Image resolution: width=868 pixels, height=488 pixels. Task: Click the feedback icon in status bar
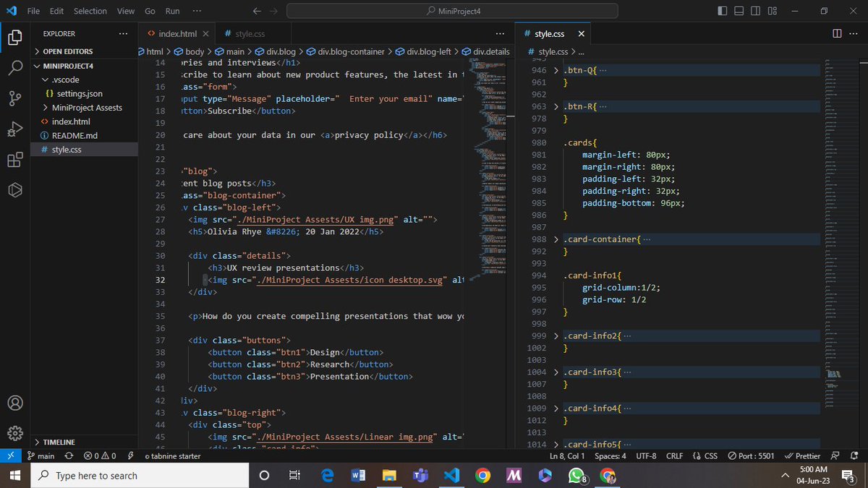coord(835,456)
